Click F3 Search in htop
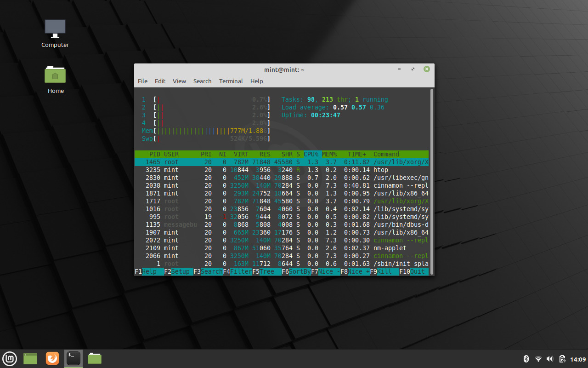The width and height of the screenshot is (588, 368). click(208, 271)
